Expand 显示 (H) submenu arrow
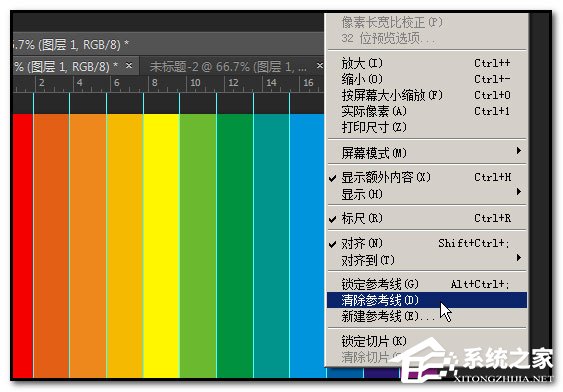Image resolution: width=563 pixels, height=392 pixels. click(x=518, y=192)
